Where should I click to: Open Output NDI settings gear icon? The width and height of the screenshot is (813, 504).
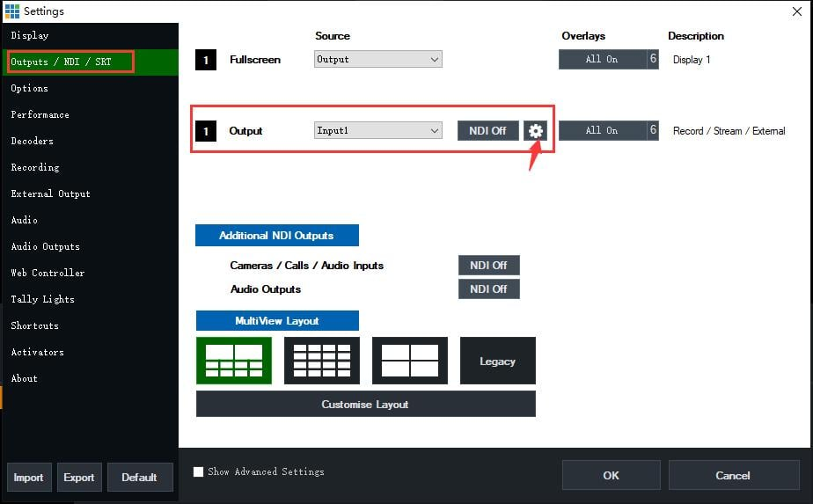[535, 130]
